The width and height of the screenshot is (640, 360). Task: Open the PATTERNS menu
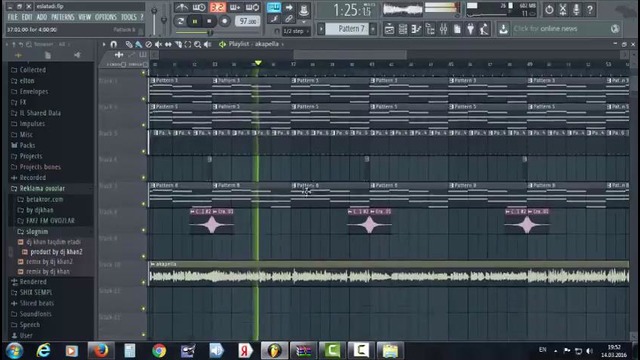[63, 17]
